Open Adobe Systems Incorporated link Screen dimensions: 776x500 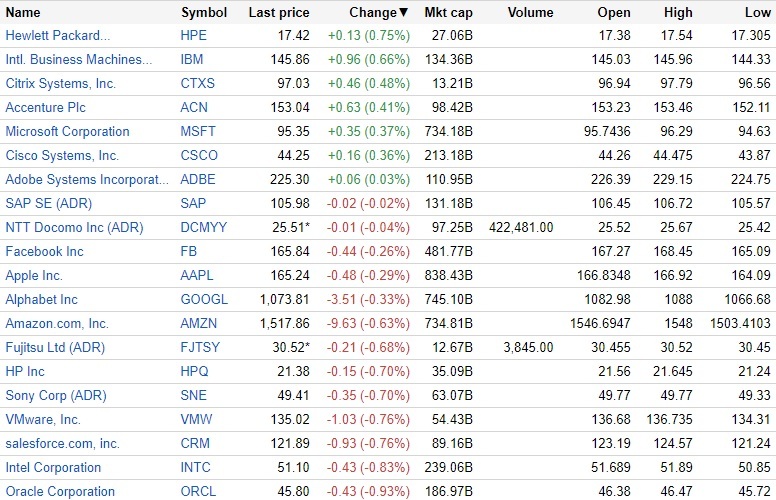[87, 180]
